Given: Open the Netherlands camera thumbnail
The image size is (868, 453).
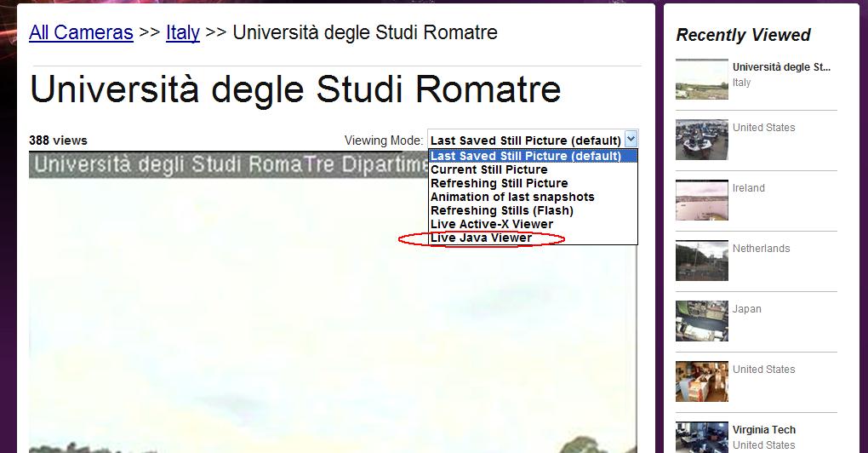Looking at the screenshot, I should pyautogui.click(x=702, y=261).
